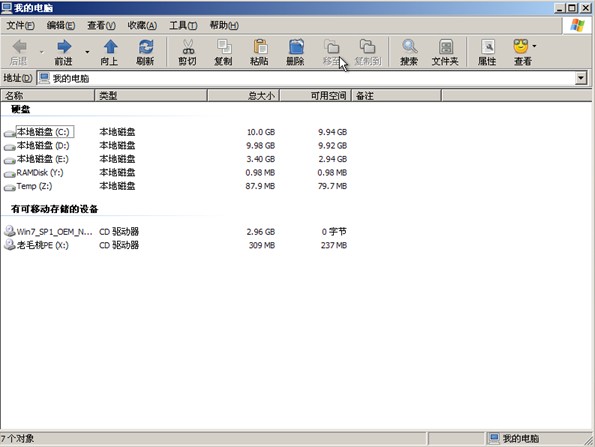Click the Cut (剪切) scissors icon
The image size is (595, 447).
coord(188,47)
